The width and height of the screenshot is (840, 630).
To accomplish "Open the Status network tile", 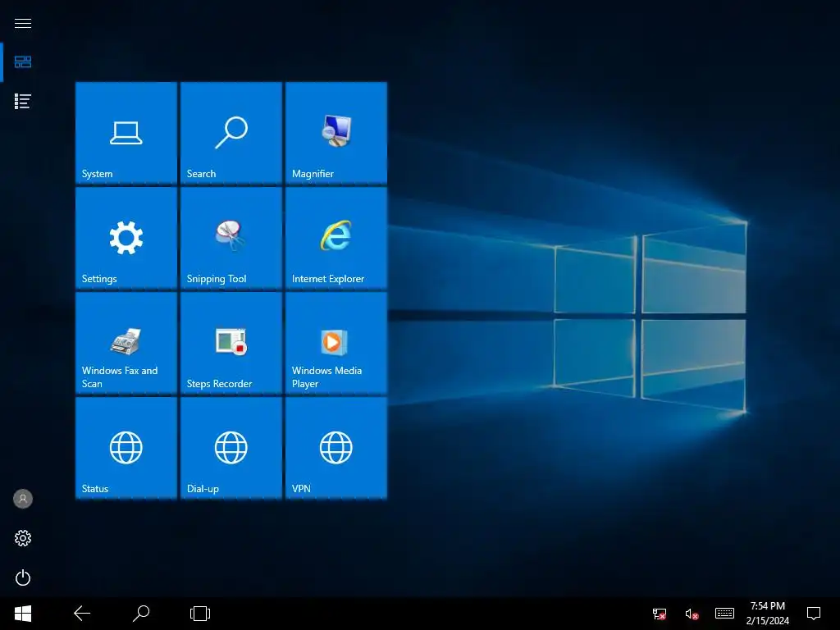I will [x=126, y=448].
